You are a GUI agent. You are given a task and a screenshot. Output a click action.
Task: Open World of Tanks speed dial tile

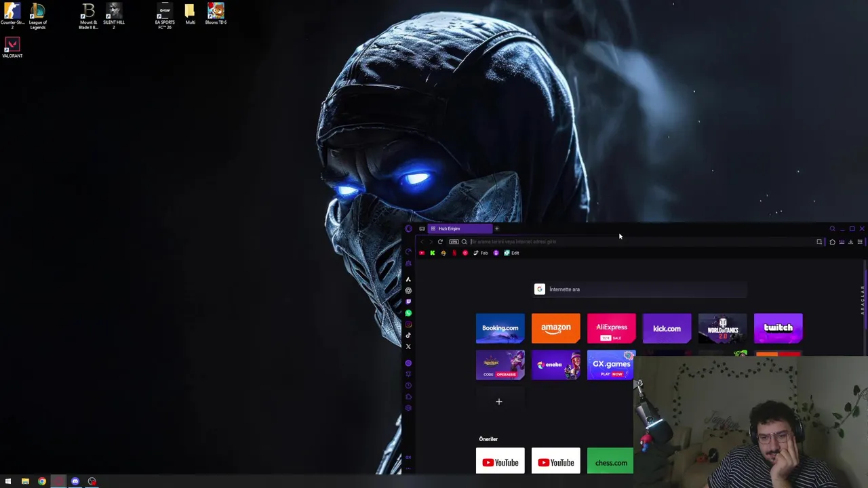tap(723, 328)
